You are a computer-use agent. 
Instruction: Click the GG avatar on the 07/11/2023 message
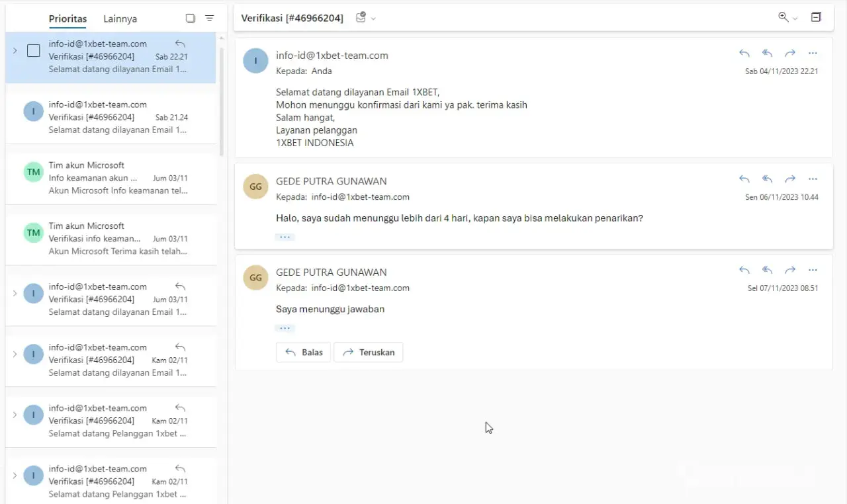click(255, 278)
